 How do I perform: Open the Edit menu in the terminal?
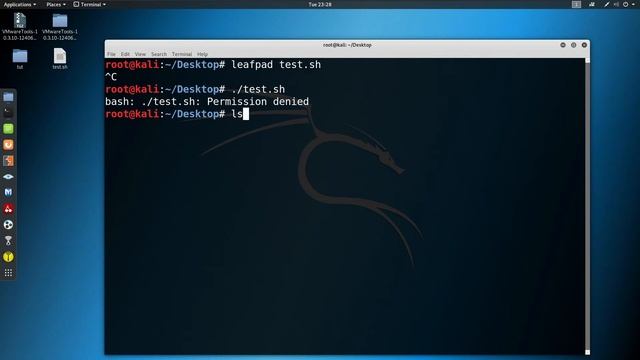coord(125,54)
